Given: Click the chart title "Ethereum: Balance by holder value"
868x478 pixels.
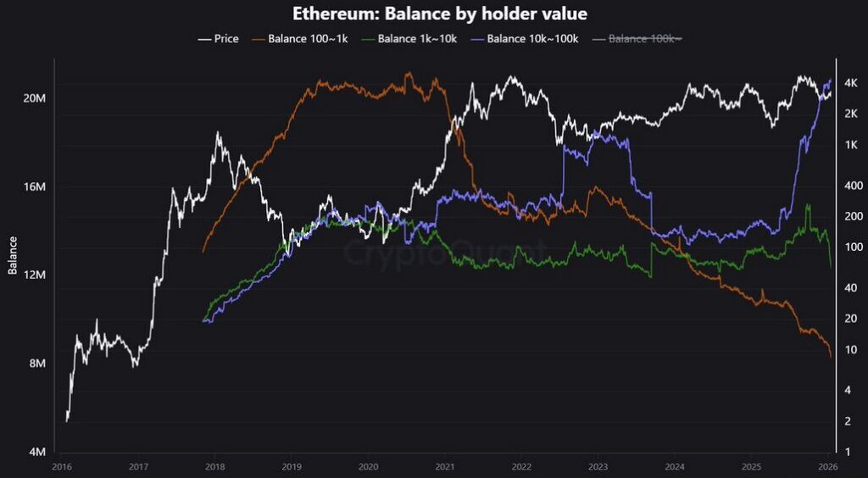Looking at the screenshot, I should (x=440, y=14).
